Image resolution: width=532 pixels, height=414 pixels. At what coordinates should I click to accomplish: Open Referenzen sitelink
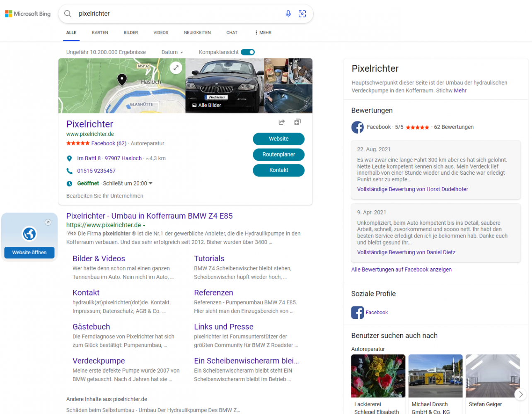[213, 293]
